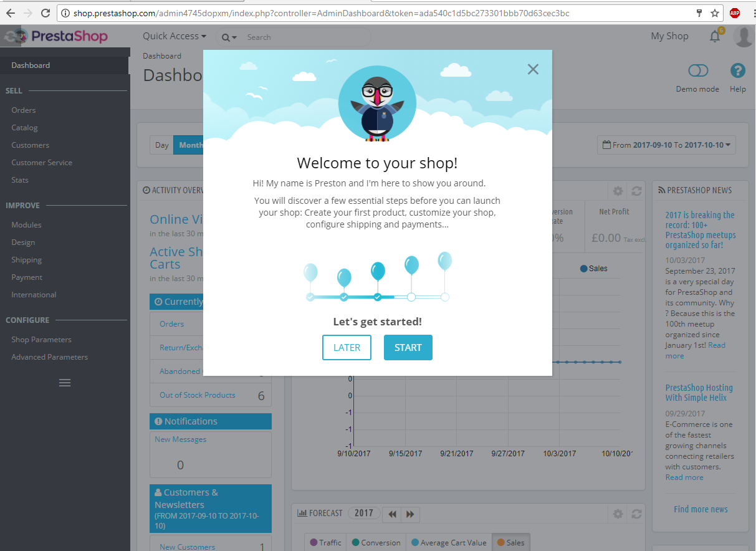Open the Out of Stock Products link
This screenshot has height=551, width=756.
pyautogui.click(x=198, y=395)
